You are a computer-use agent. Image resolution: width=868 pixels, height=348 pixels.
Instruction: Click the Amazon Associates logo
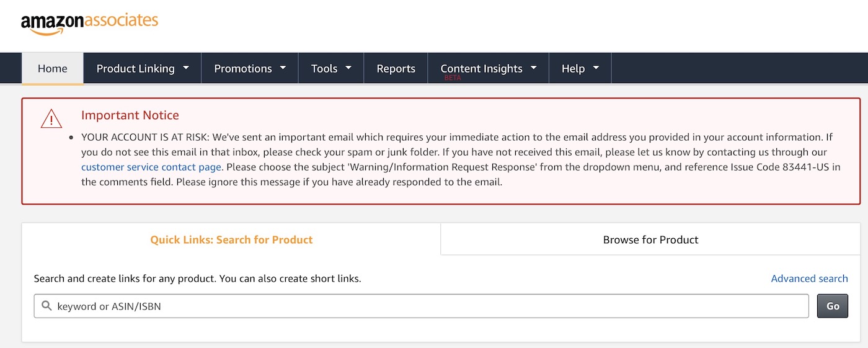(x=89, y=23)
